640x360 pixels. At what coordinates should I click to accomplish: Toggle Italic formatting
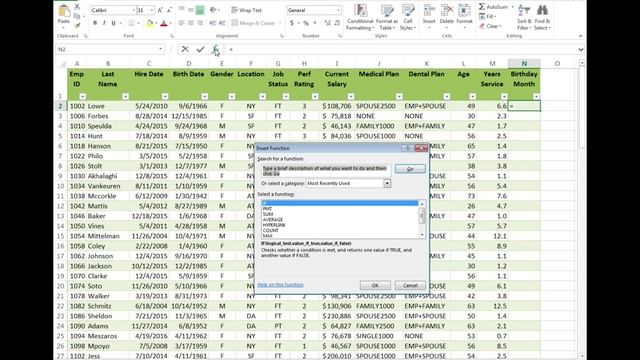click(x=104, y=23)
